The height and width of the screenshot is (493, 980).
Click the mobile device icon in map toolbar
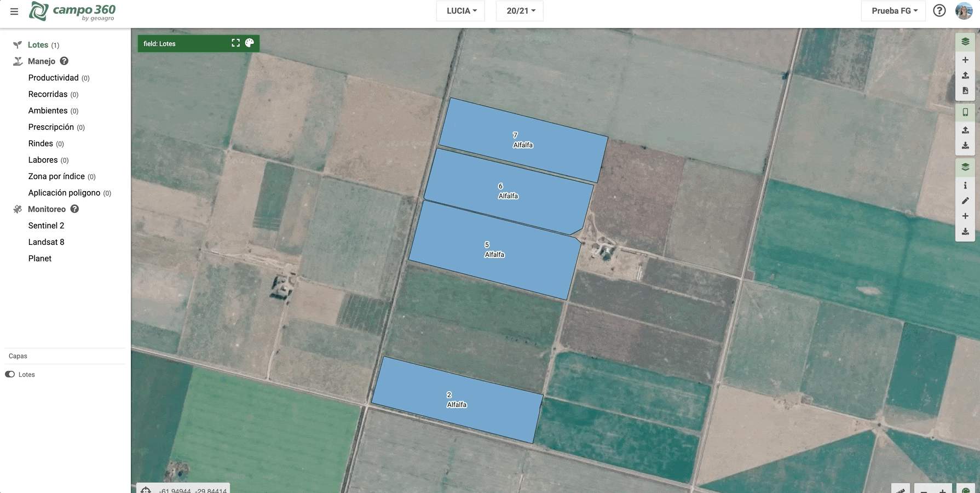(965, 112)
